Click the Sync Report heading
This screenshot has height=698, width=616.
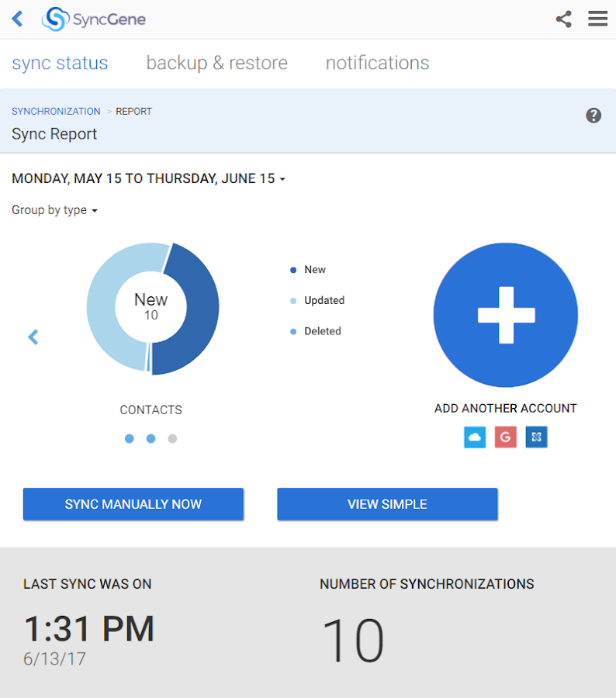(54, 134)
